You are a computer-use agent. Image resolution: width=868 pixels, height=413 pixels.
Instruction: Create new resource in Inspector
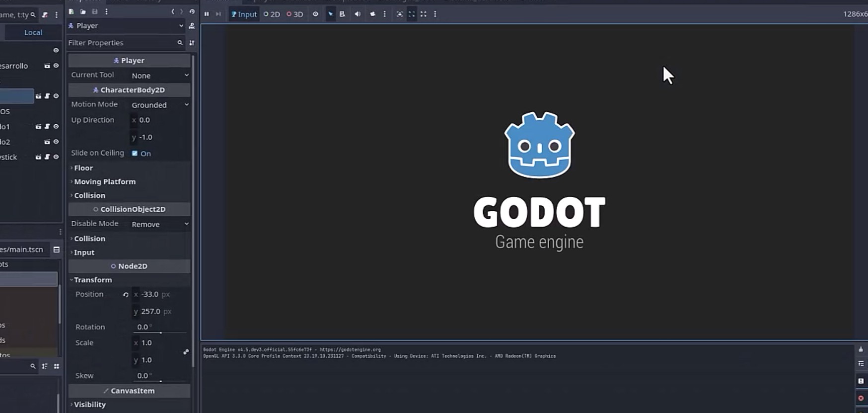click(x=72, y=11)
